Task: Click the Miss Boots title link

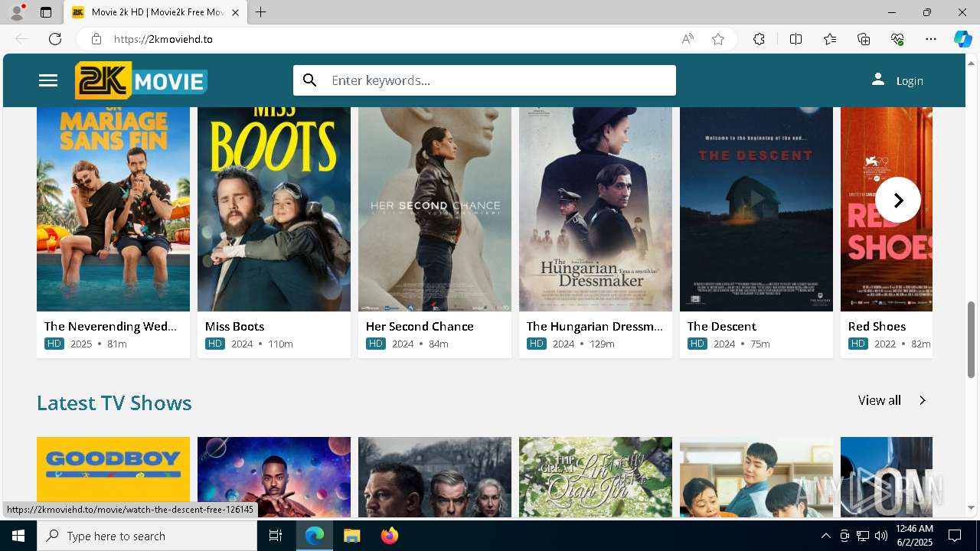Action: click(234, 326)
